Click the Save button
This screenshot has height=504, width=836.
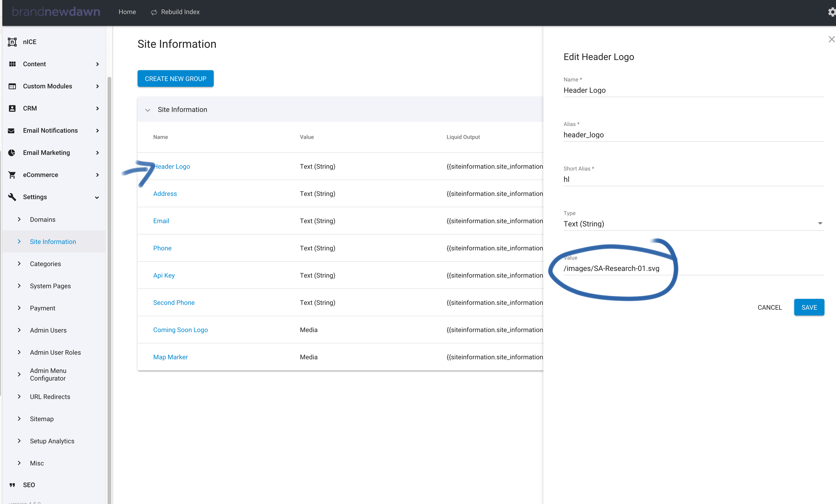tap(809, 307)
